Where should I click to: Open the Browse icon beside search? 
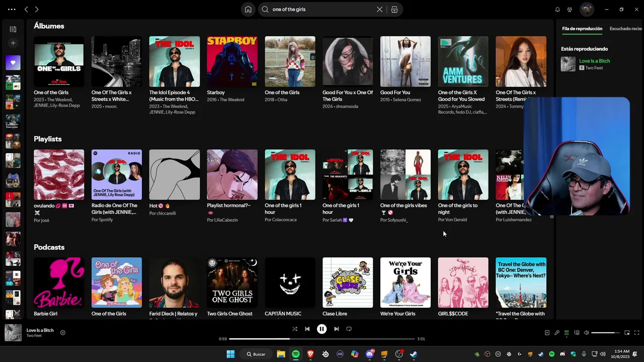(394, 9)
